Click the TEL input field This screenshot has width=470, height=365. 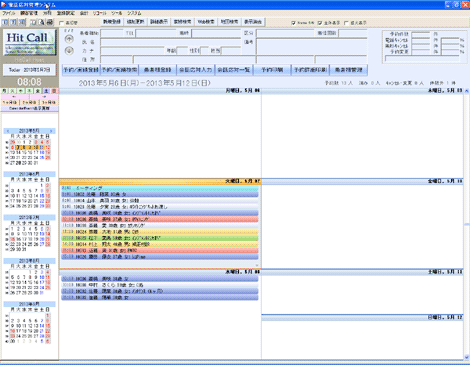coord(156,33)
